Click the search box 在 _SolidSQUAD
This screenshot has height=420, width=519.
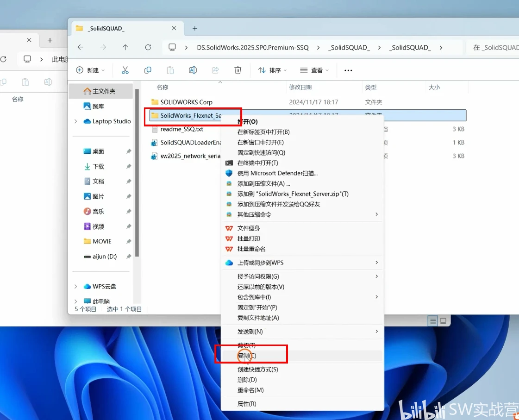click(493, 48)
